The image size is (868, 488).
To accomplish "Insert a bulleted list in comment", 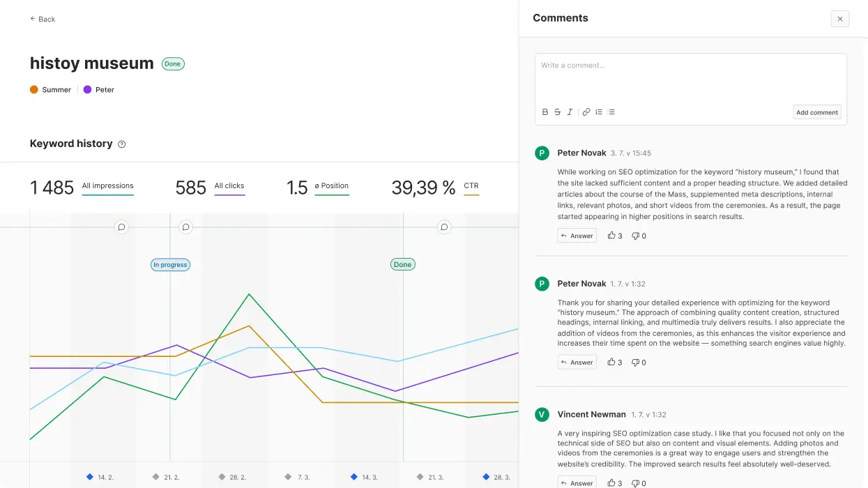I will point(611,112).
